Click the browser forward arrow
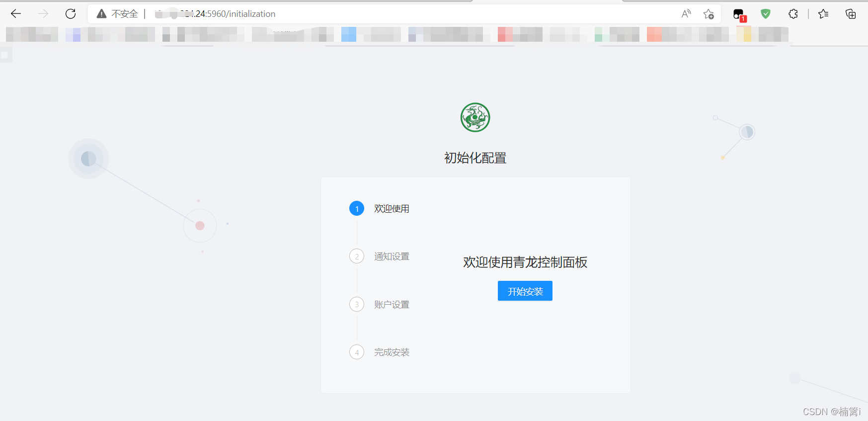Screen dimensions: 868x421 pos(43,14)
